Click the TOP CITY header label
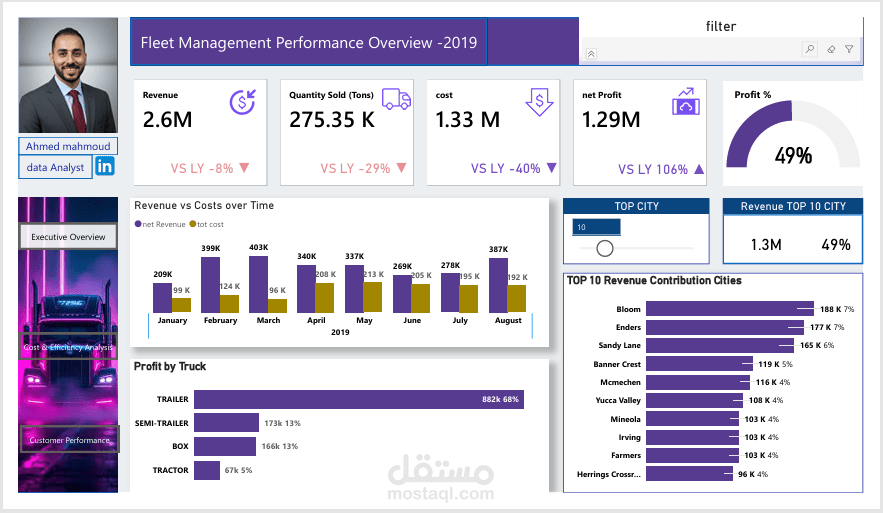The image size is (883, 513). point(636,206)
